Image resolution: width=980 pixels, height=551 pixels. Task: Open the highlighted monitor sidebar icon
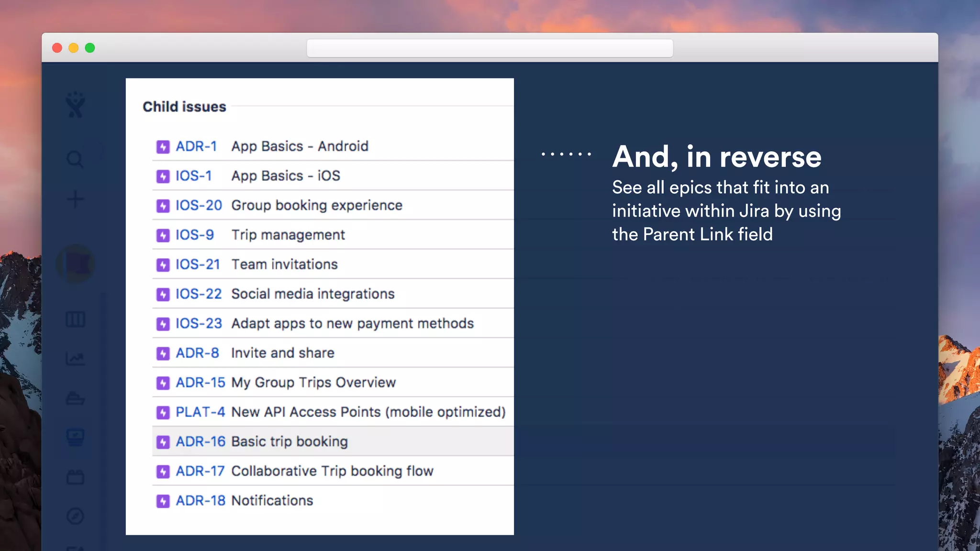tap(75, 437)
